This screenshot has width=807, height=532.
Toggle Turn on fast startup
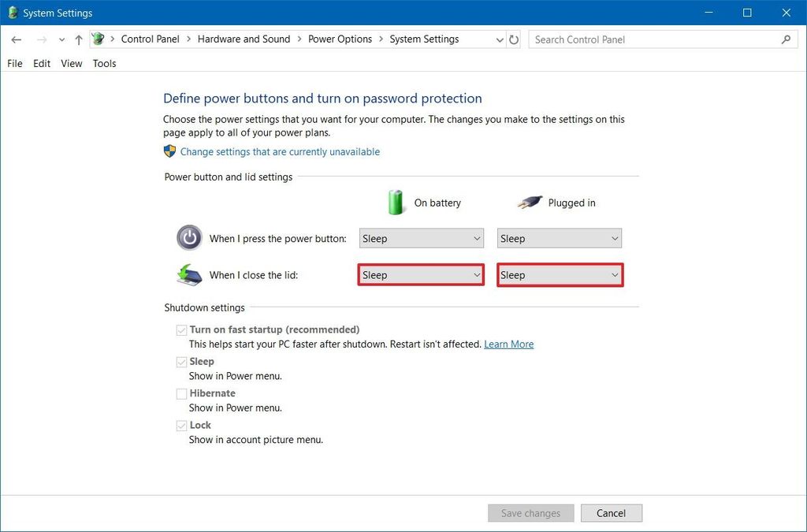[181, 329]
